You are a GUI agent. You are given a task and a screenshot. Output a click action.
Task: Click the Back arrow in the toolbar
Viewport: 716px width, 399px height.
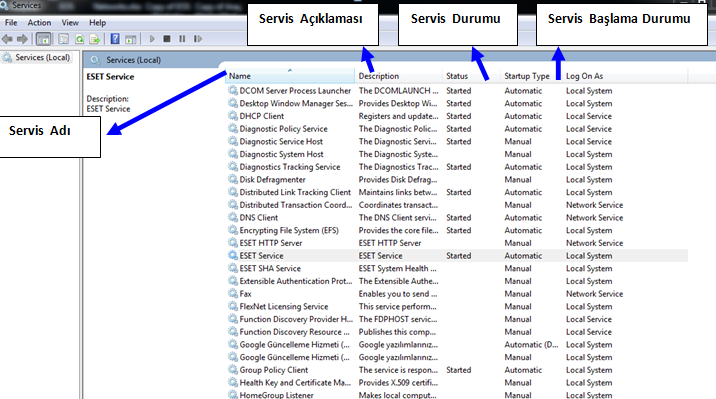tap(7, 39)
